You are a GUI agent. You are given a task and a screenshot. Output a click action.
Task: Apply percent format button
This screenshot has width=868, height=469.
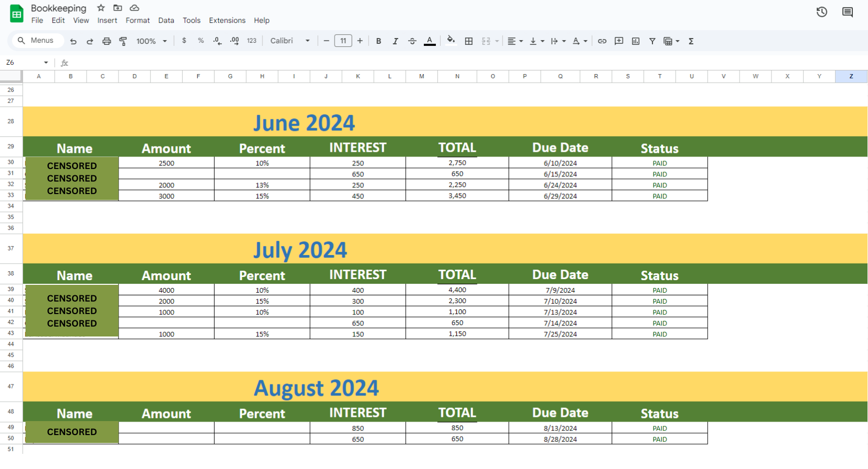pyautogui.click(x=201, y=41)
